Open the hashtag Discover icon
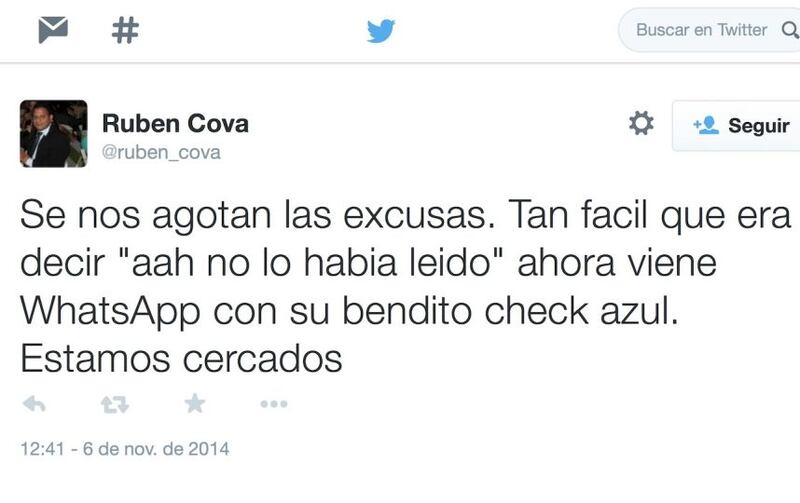The height and width of the screenshot is (503, 800). pyautogui.click(x=125, y=30)
